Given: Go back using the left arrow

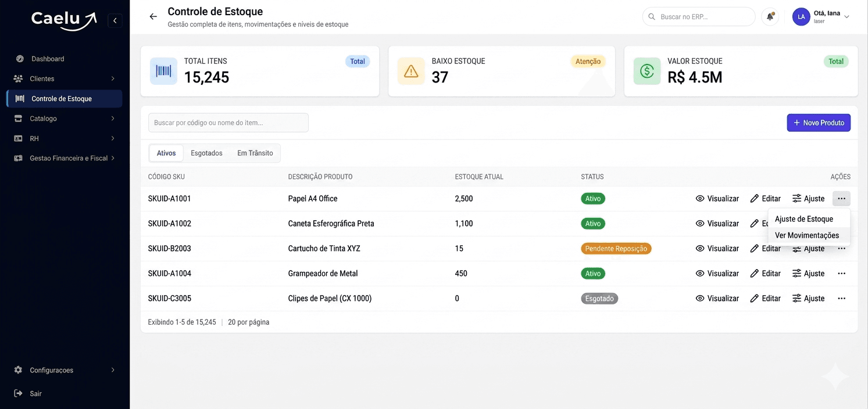Looking at the screenshot, I should [153, 17].
